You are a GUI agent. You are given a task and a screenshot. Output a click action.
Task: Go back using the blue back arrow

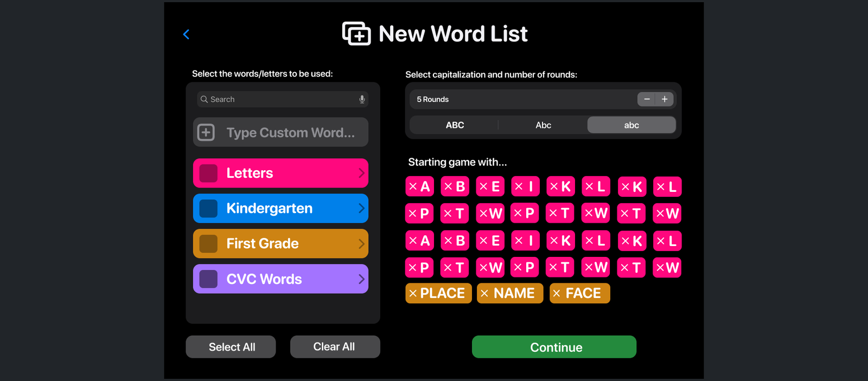[x=186, y=35]
